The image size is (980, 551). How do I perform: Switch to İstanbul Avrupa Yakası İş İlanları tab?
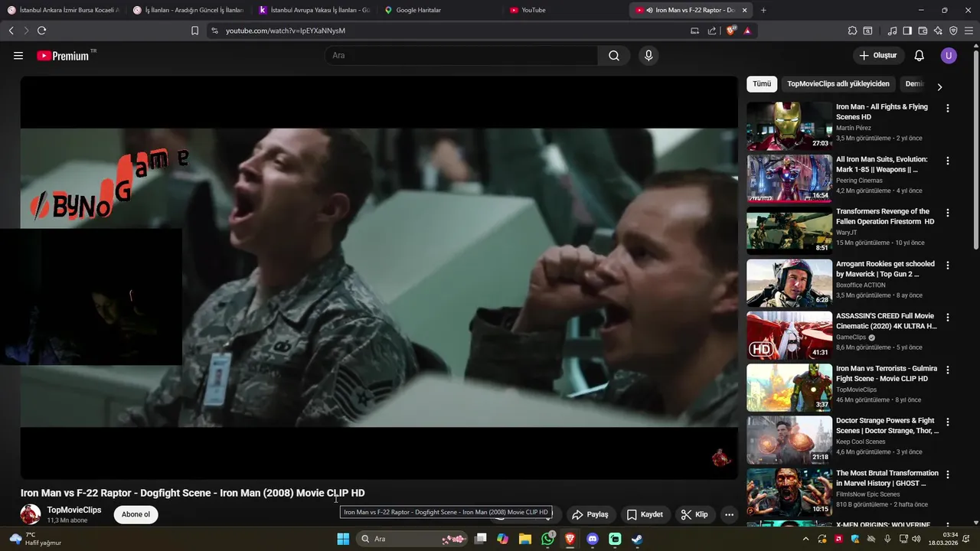coord(315,10)
